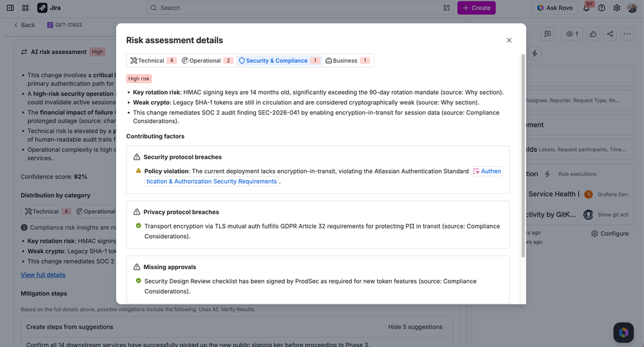Click Hide 5 suggestions
This screenshot has width=644, height=347.
pos(415,327)
